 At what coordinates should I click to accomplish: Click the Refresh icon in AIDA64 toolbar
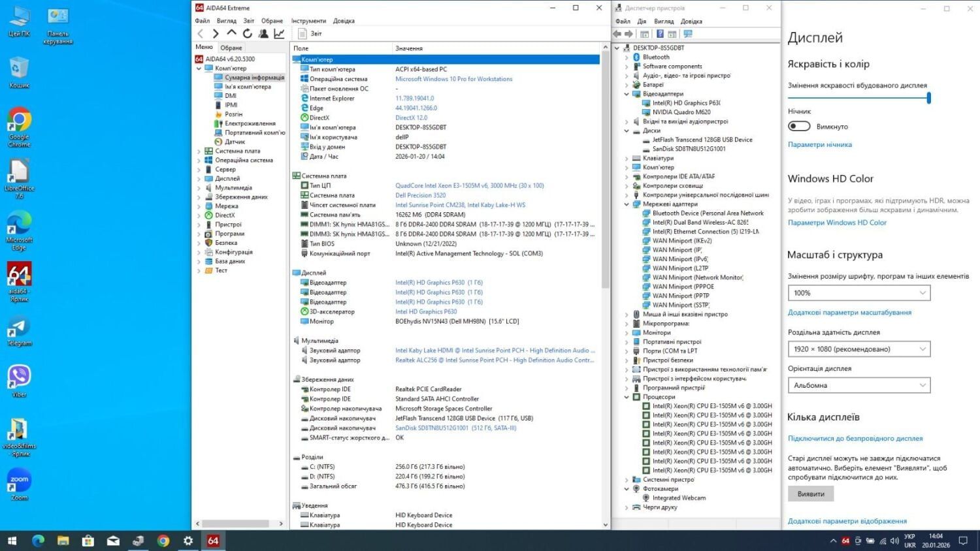248,33
